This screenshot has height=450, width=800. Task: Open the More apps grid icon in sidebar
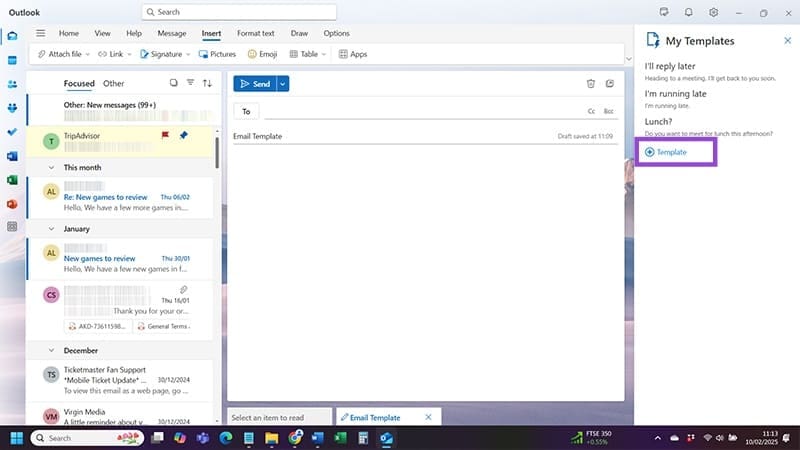12,227
